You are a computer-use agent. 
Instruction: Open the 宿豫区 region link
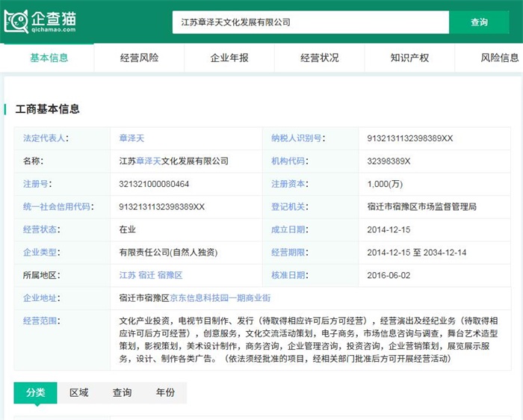(x=170, y=275)
